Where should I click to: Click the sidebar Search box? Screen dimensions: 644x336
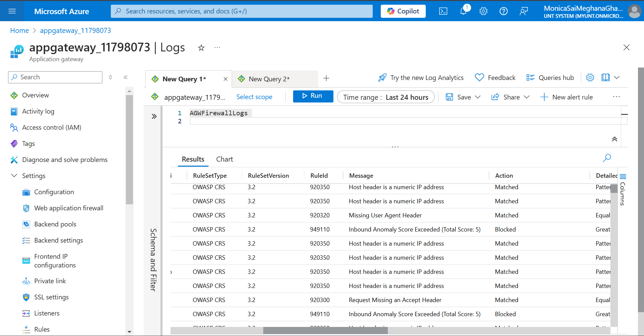[x=55, y=77]
